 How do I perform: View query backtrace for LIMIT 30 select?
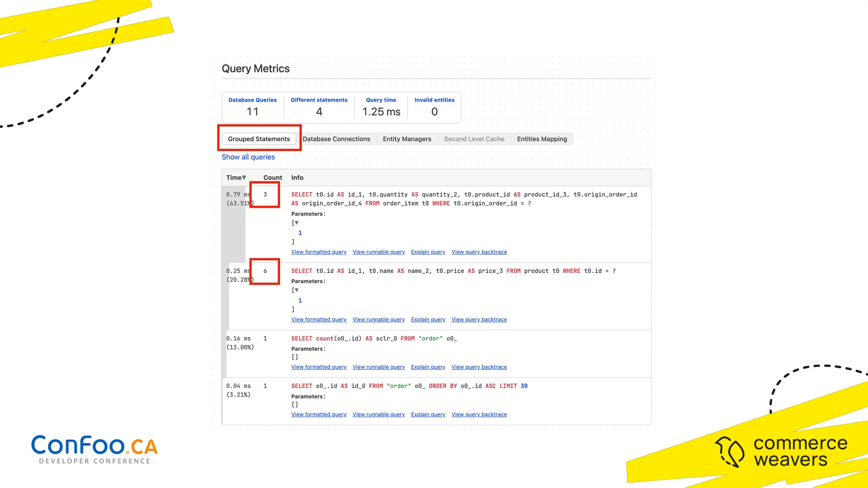pyautogui.click(x=479, y=415)
